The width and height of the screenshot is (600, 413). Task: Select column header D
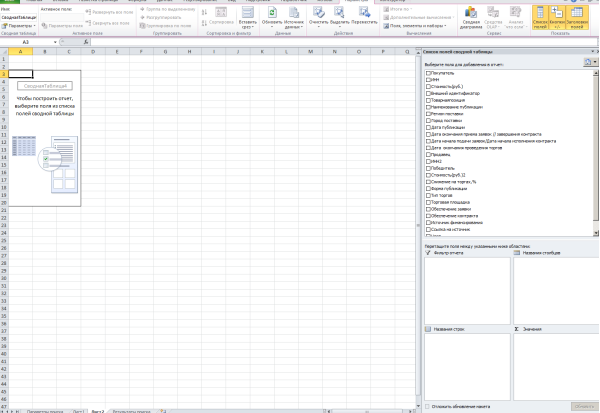pyautogui.click(x=93, y=52)
